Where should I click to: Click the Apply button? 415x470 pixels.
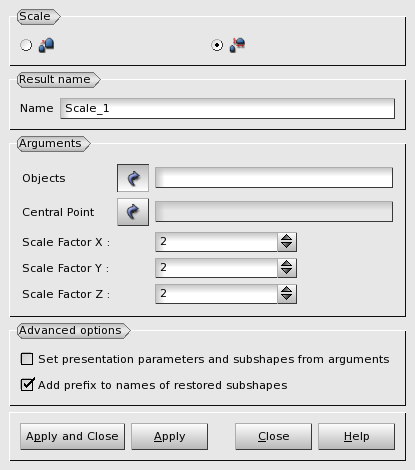coord(169,437)
